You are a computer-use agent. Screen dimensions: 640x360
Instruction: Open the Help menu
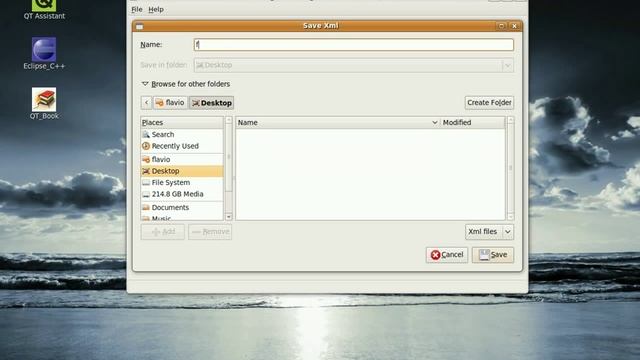click(x=156, y=9)
